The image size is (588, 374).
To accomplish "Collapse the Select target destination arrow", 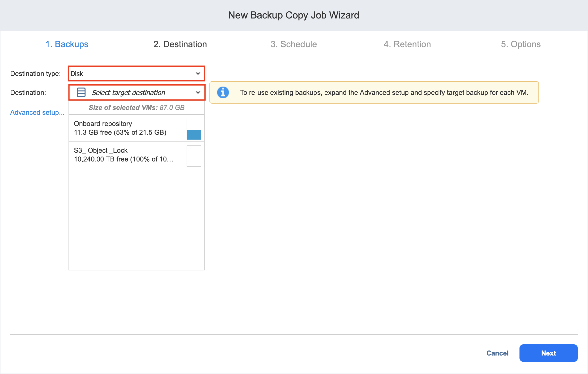I will pos(198,92).
